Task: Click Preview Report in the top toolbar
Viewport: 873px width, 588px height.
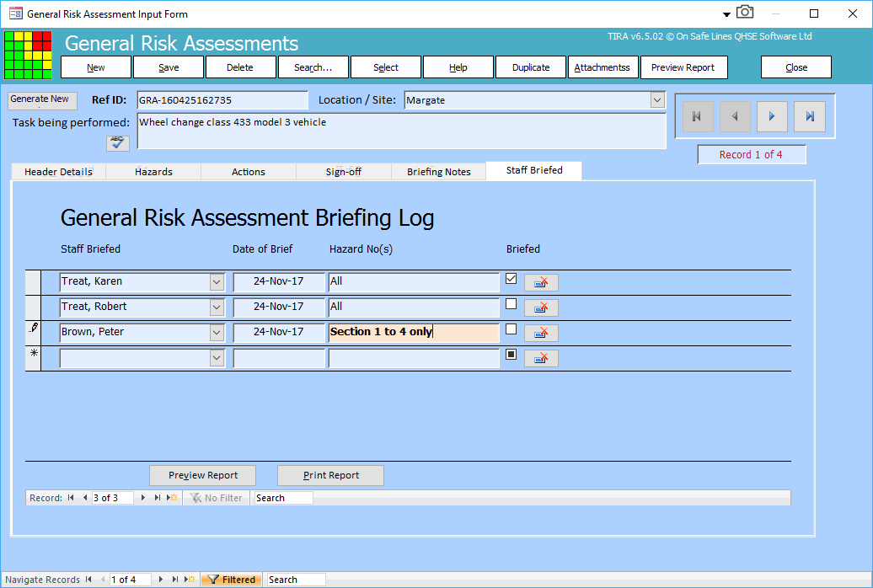Action: [683, 67]
